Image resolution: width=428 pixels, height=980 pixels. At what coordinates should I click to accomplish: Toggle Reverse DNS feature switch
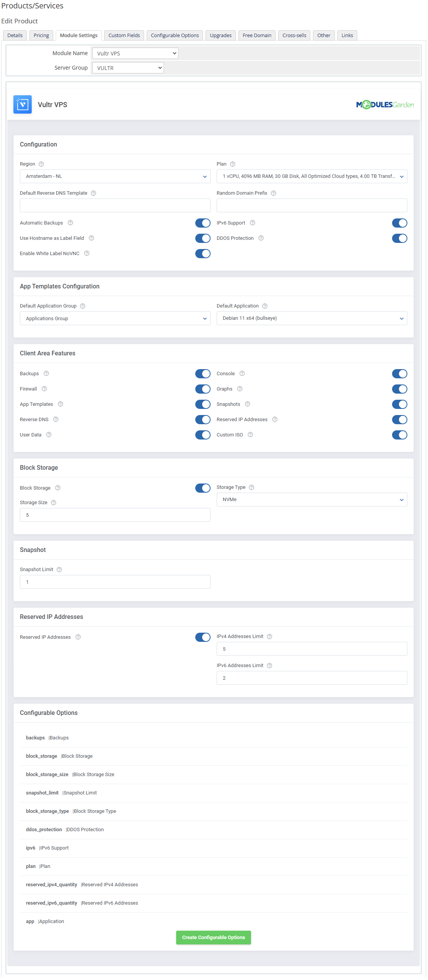[x=203, y=420]
